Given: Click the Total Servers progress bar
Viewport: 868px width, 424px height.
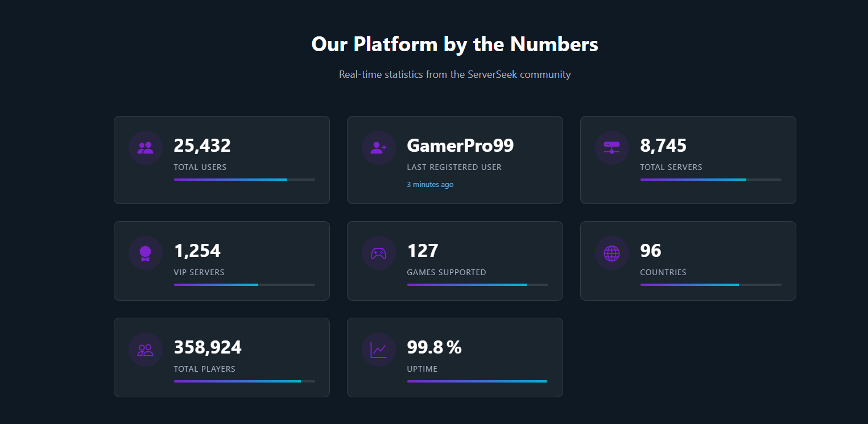Looking at the screenshot, I should click(x=710, y=180).
